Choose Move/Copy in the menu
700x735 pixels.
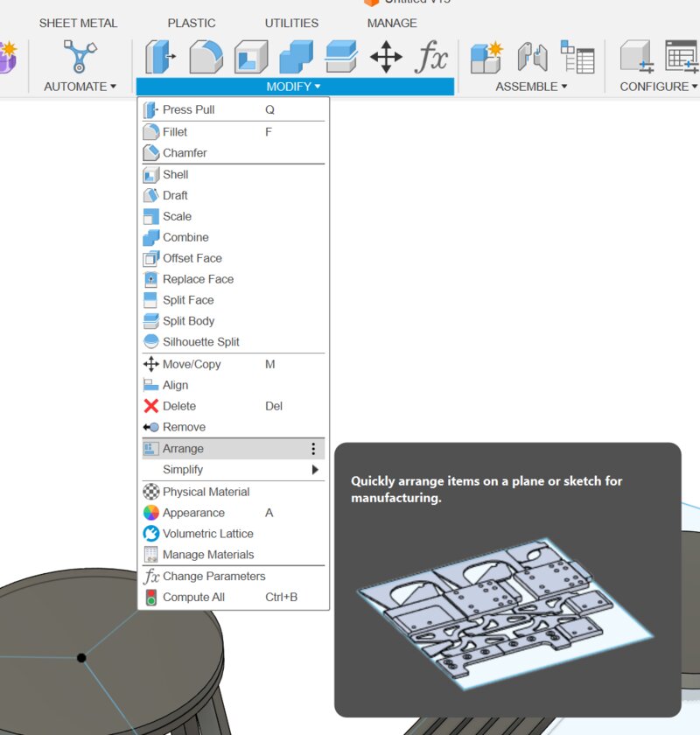tap(234, 364)
